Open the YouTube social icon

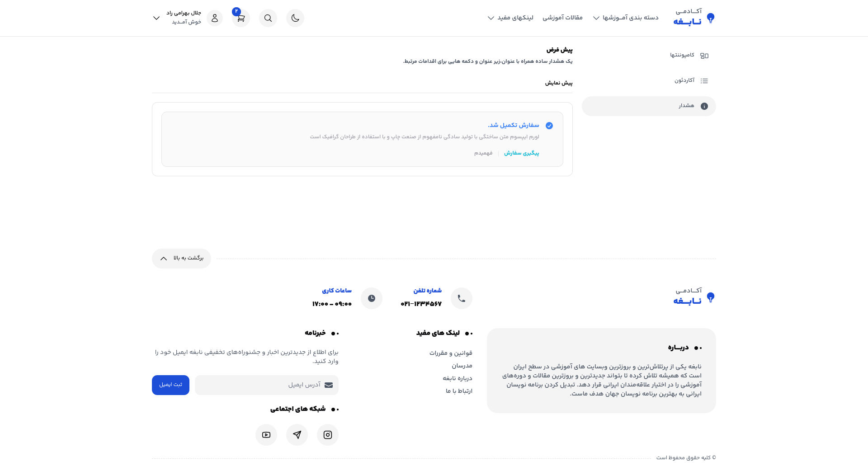tap(266, 435)
